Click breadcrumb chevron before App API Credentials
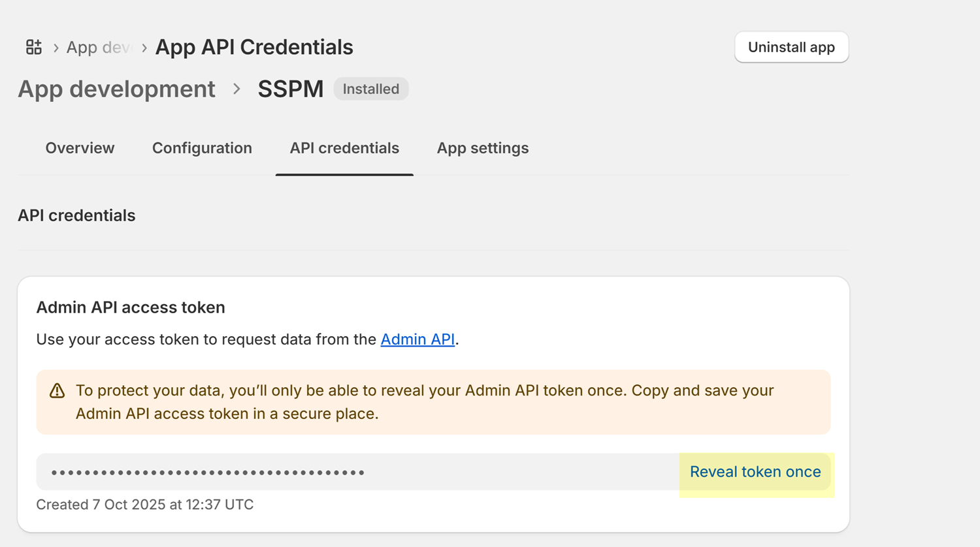980x547 pixels. pyautogui.click(x=144, y=48)
